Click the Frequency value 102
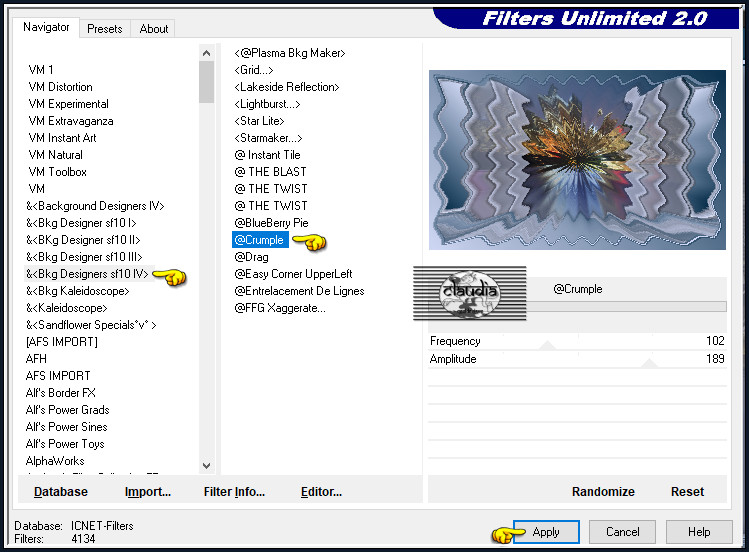This screenshot has width=749, height=552. click(x=715, y=341)
